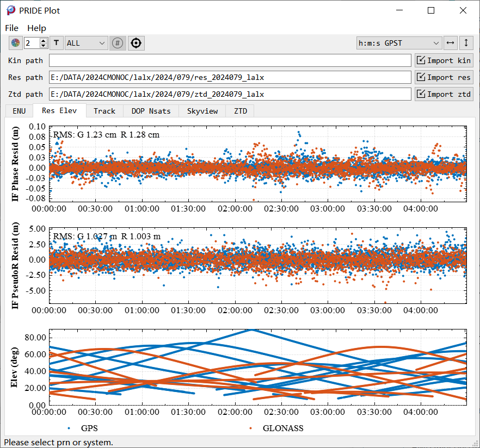This screenshot has width=480, height=448.
Task: Click the PRIDE Plot app icon in title bar
Action: point(11,10)
